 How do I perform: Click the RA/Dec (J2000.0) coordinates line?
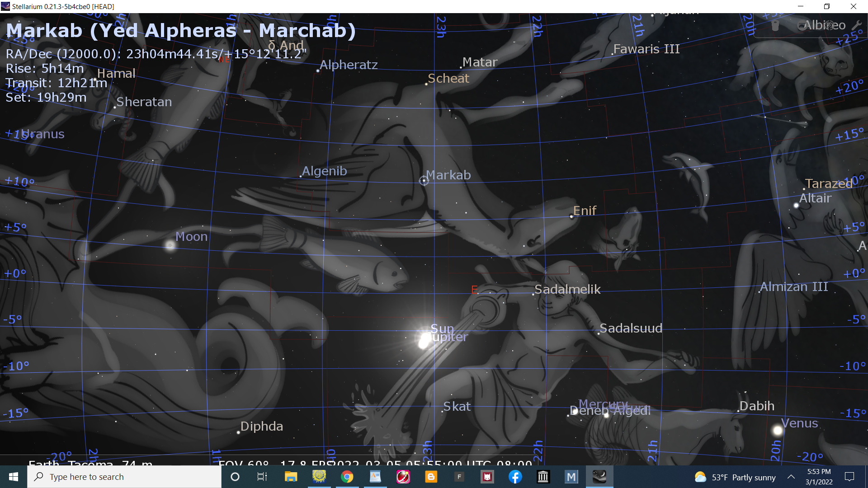156,54
